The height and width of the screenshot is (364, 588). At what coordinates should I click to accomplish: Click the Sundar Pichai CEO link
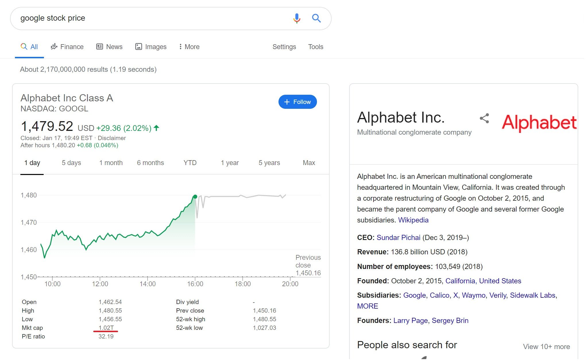(399, 237)
